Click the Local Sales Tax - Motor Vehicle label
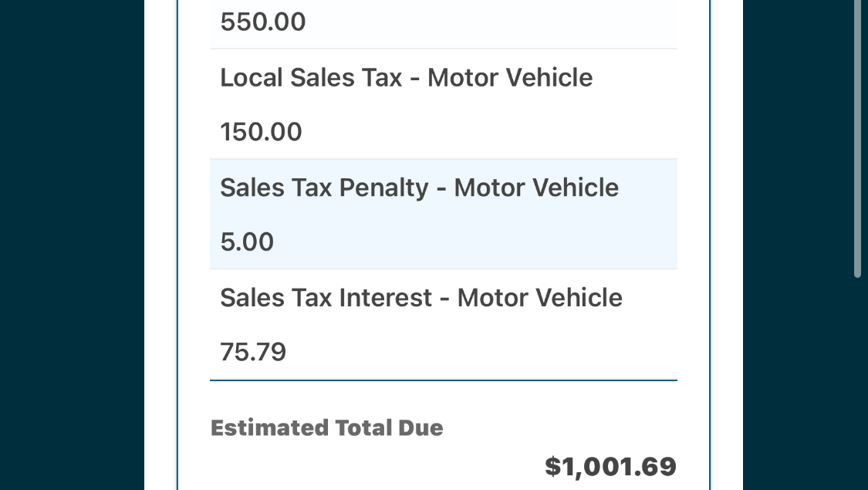This screenshot has width=868, height=490. point(407,77)
